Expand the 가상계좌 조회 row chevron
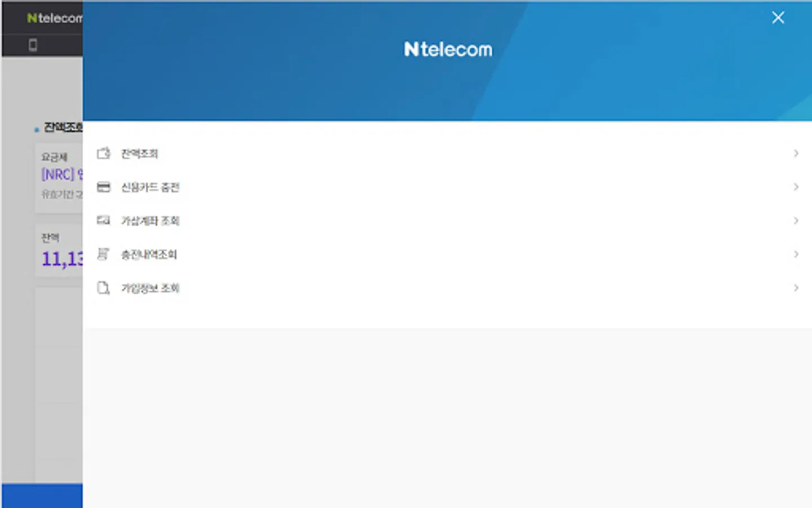Screen dimensions: 812x508 (x=796, y=220)
